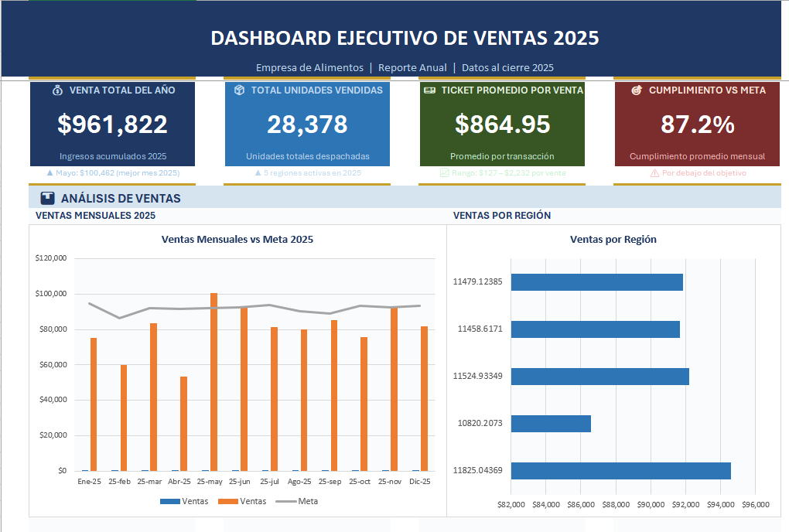This screenshot has height=532, width=789.
Task: Click the orange bar for 25-sep
Action: click(334, 396)
